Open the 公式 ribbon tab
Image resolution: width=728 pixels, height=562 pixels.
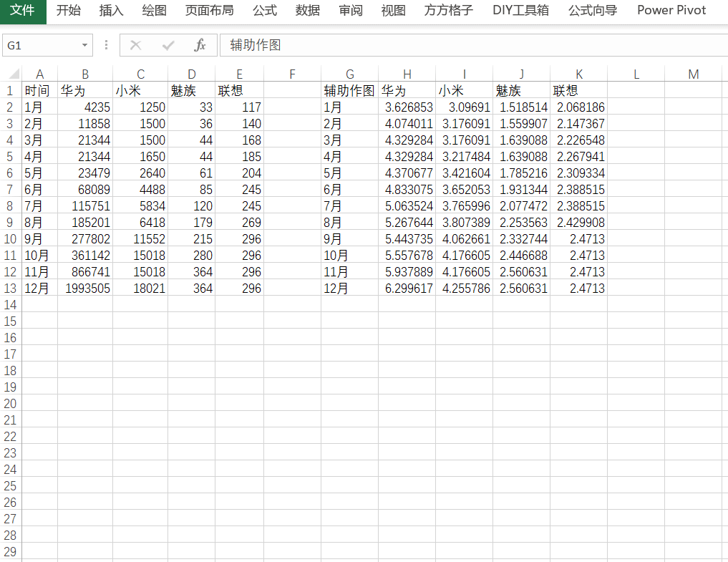click(265, 10)
